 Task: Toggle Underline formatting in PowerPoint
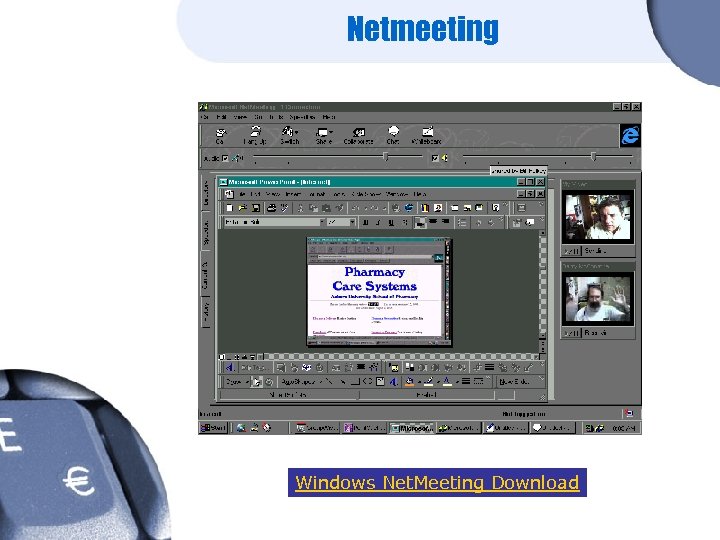click(391, 222)
